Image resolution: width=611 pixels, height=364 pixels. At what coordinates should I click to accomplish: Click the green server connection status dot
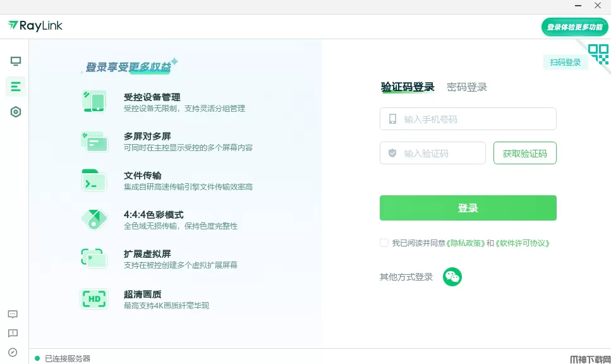[37, 358]
